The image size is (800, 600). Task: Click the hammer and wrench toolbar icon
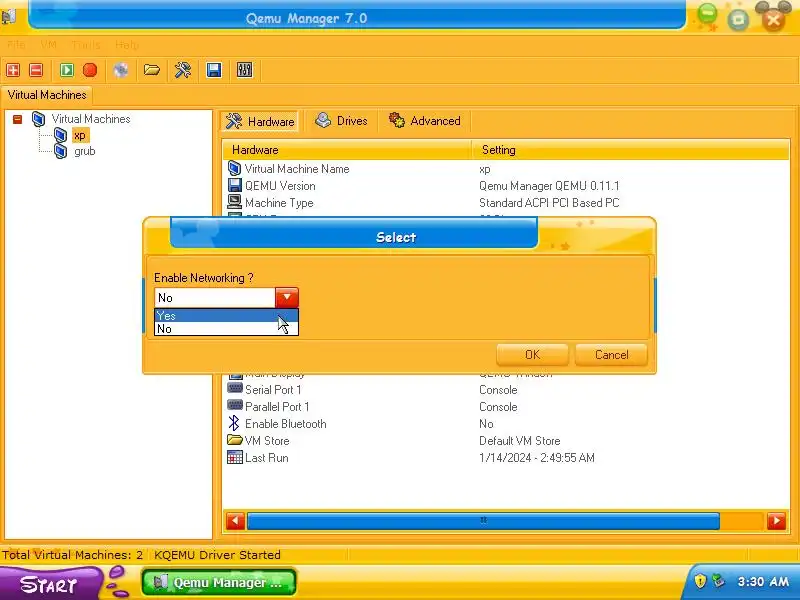click(183, 70)
